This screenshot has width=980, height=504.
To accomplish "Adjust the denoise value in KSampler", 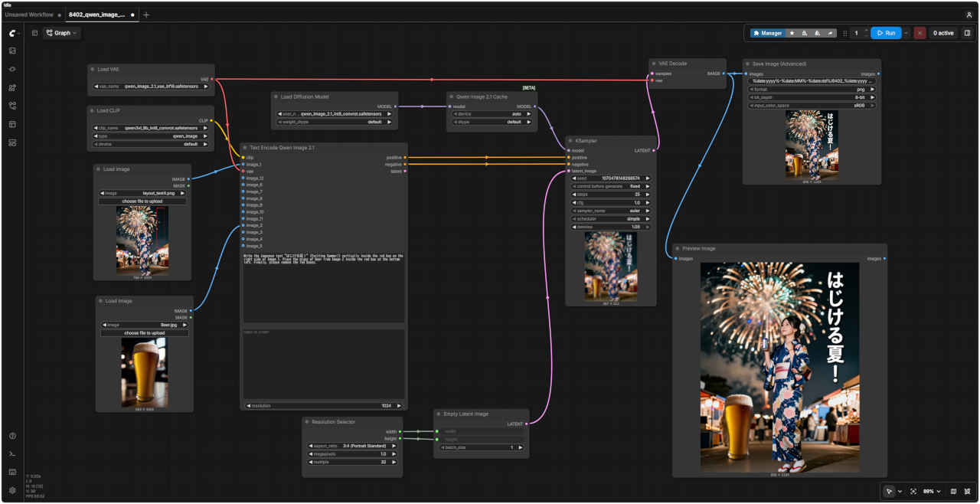I will click(x=612, y=227).
